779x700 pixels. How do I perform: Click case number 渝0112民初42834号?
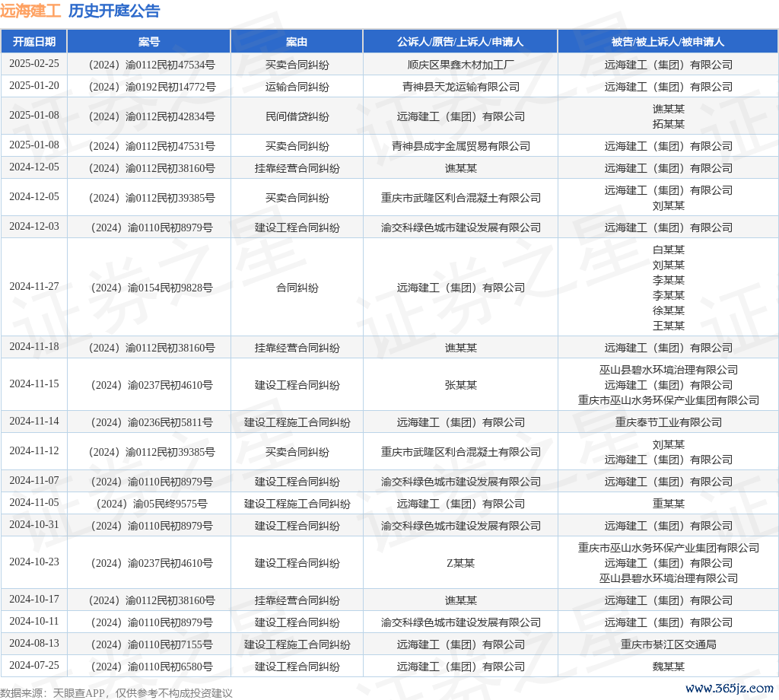pos(151,116)
